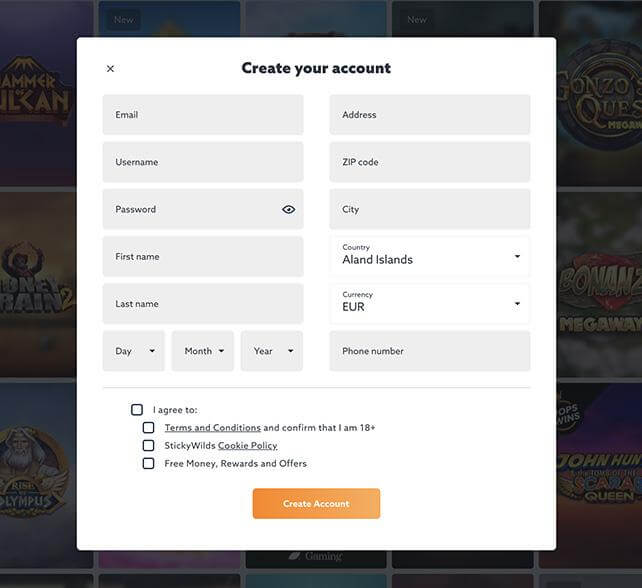The width and height of the screenshot is (642, 588).
Task: Check the main 'I agree to' checkbox
Action: point(137,409)
